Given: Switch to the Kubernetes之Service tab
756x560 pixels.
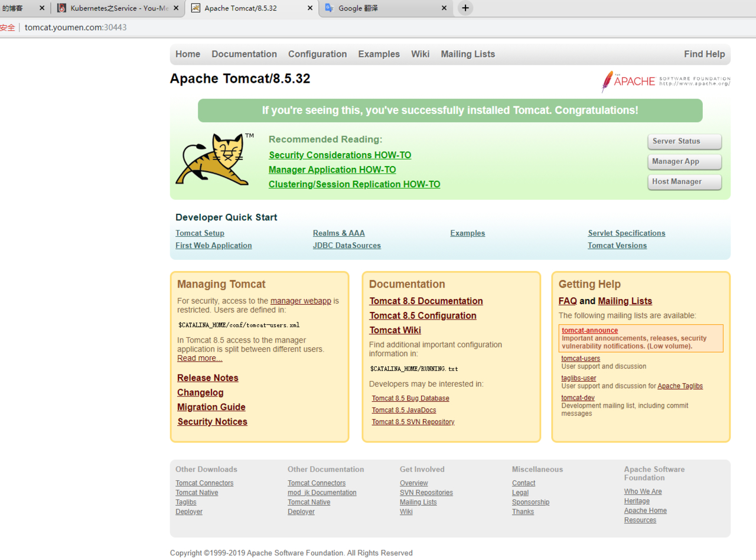Looking at the screenshot, I should pyautogui.click(x=118, y=8).
